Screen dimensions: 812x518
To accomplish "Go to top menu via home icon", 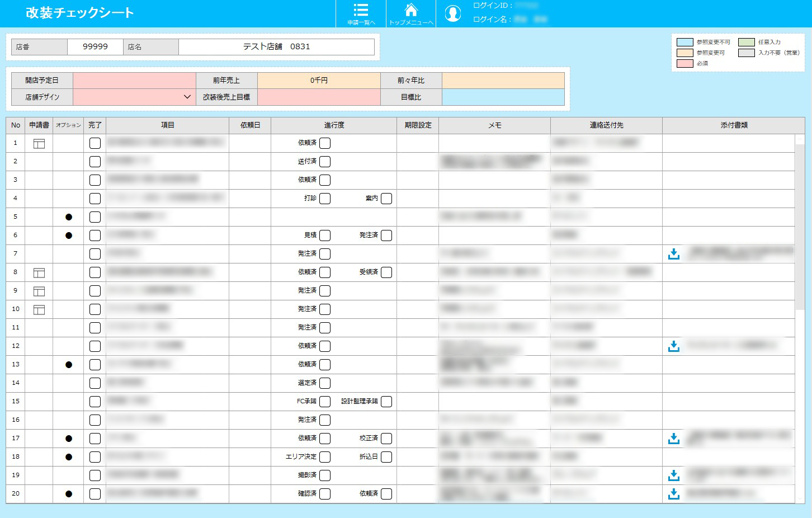I will pos(411,13).
